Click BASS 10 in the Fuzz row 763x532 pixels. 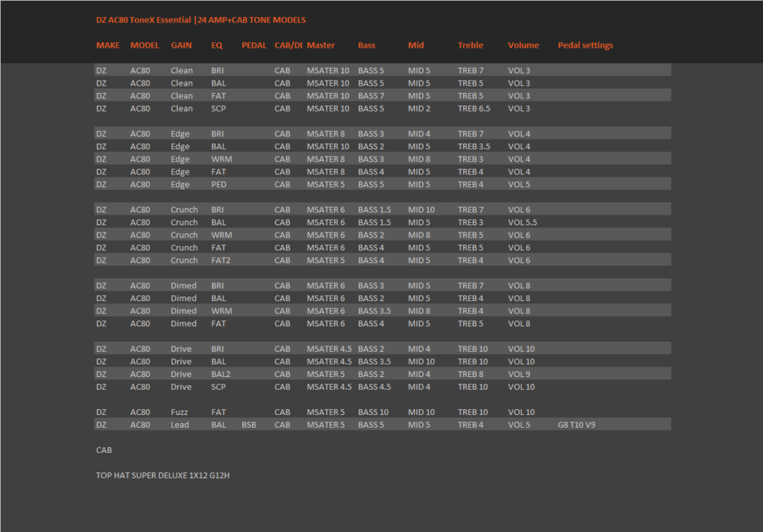(373, 412)
